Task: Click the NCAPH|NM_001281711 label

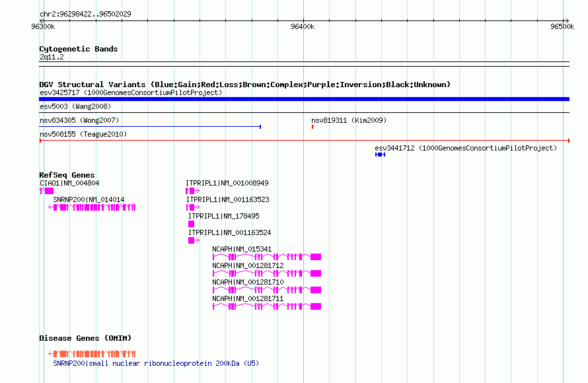Action: tap(248, 298)
